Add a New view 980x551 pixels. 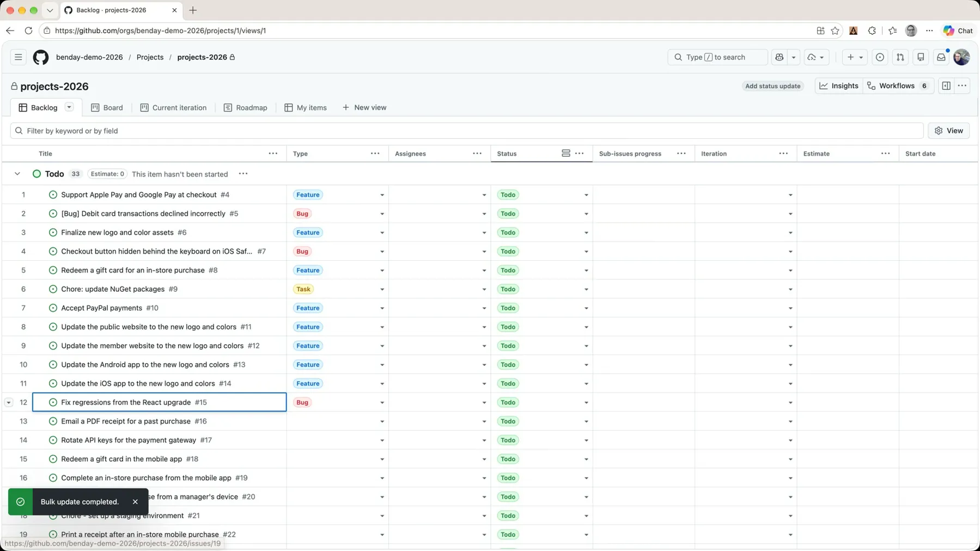[x=364, y=107]
